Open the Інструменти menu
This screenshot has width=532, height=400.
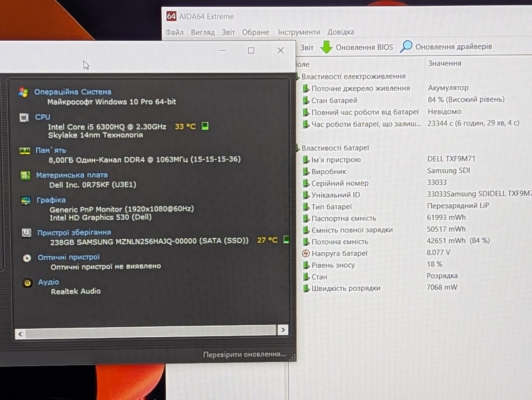point(299,32)
